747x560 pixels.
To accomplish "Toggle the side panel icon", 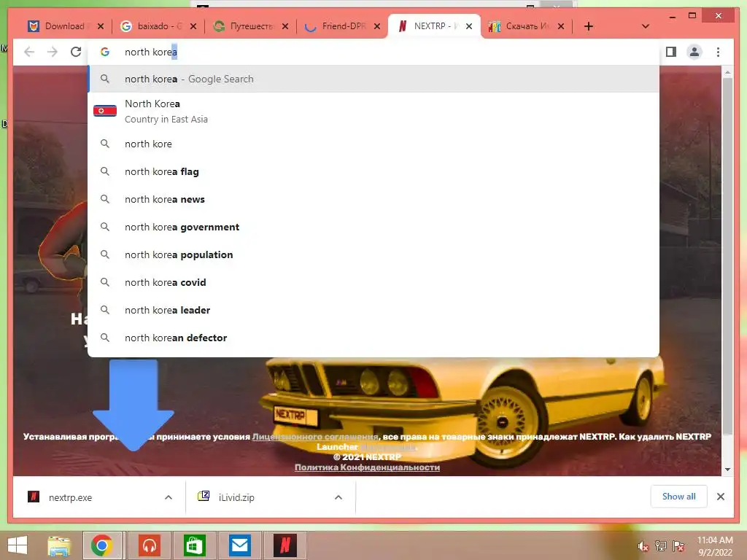I will pos(671,52).
